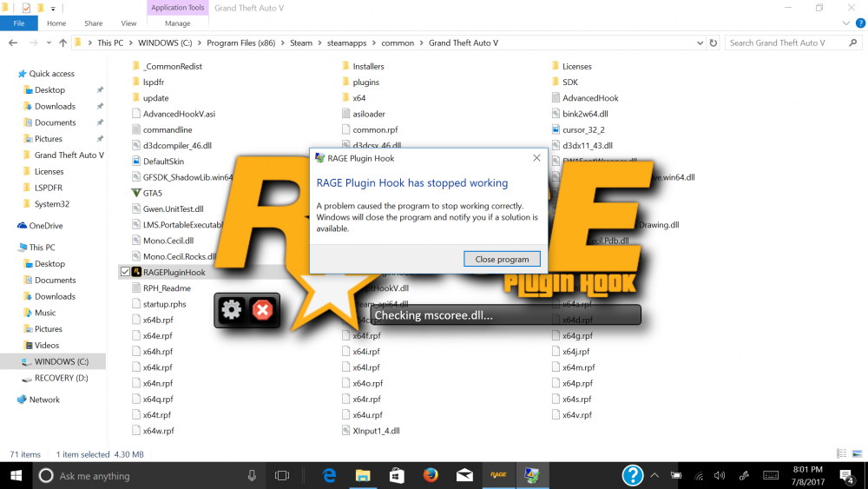Viewport: 868px width, 489px height.
Task: Click the Task View taskbar icon
Action: point(282,476)
